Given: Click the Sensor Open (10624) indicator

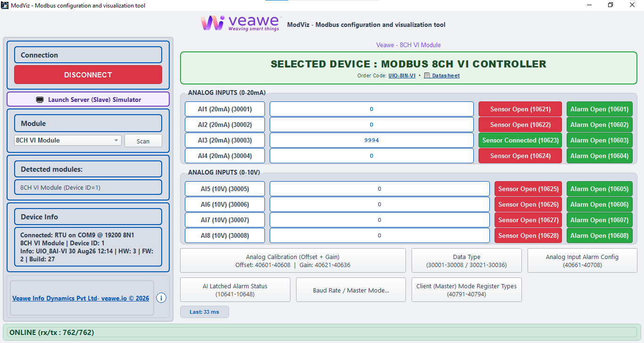Looking at the screenshot, I should (x=520, y=156).
